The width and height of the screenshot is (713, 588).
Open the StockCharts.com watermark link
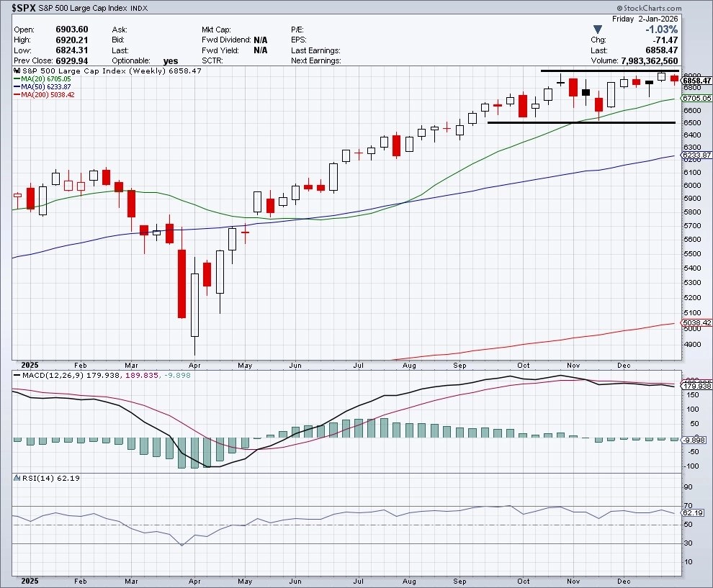click(x=649, y=8)
